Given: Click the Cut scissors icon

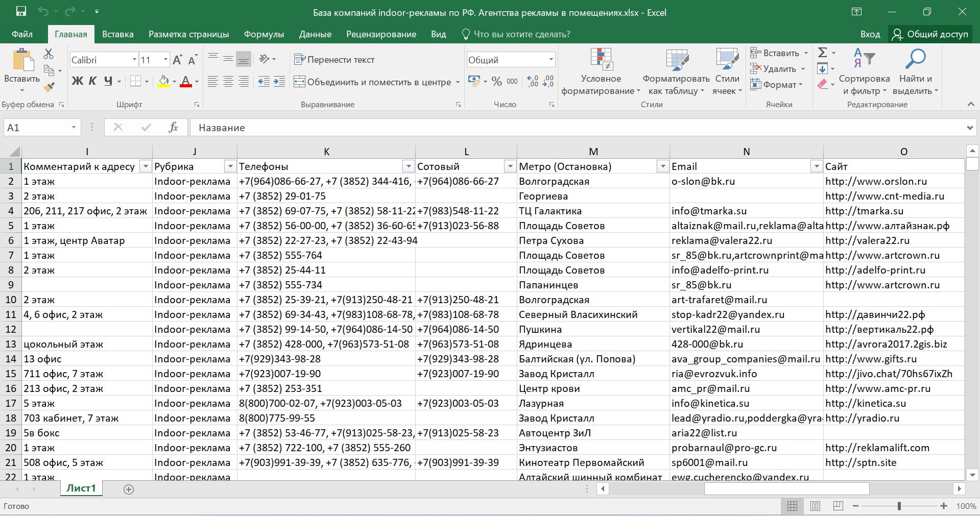Looking at the screenshot, I should 49,54.
